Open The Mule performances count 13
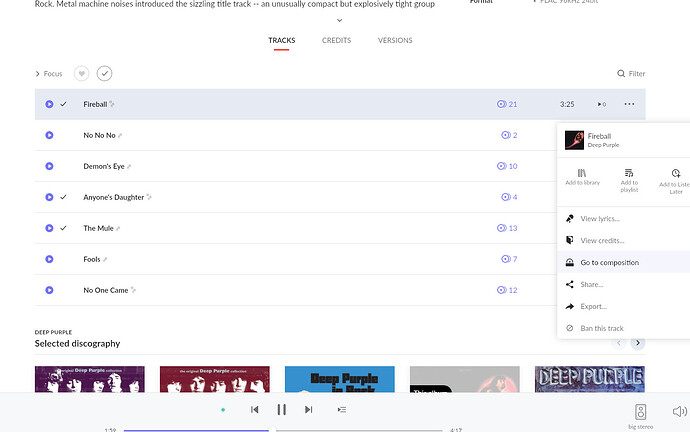Viewport: 690px width, 432px height. (x=507, y=228)
